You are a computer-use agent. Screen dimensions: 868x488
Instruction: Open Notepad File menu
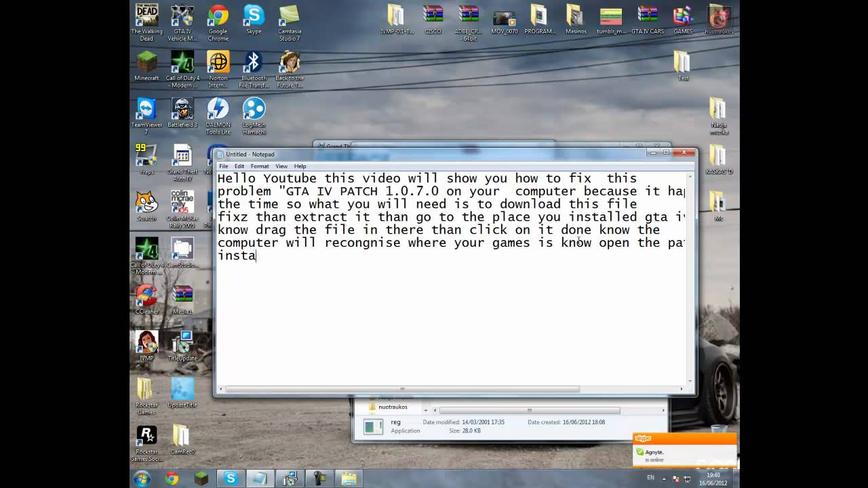click(x=223, y=166)
